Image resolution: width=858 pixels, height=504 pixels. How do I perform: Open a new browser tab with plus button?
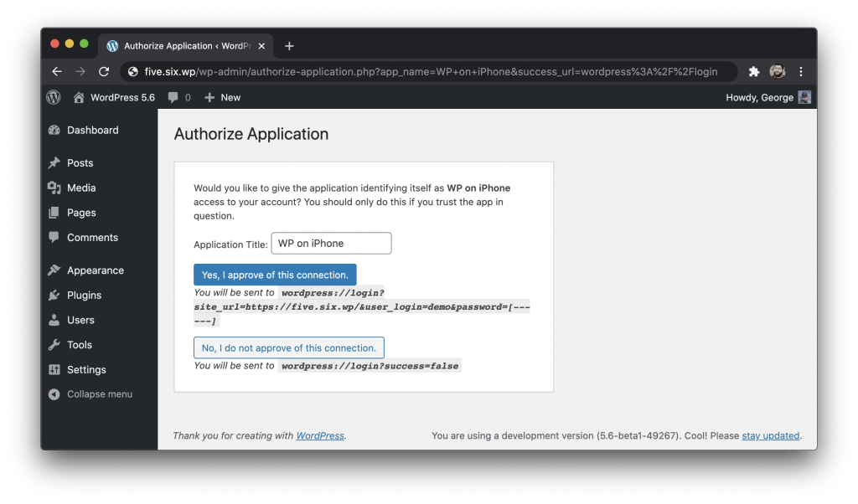(x=289, y=46)
